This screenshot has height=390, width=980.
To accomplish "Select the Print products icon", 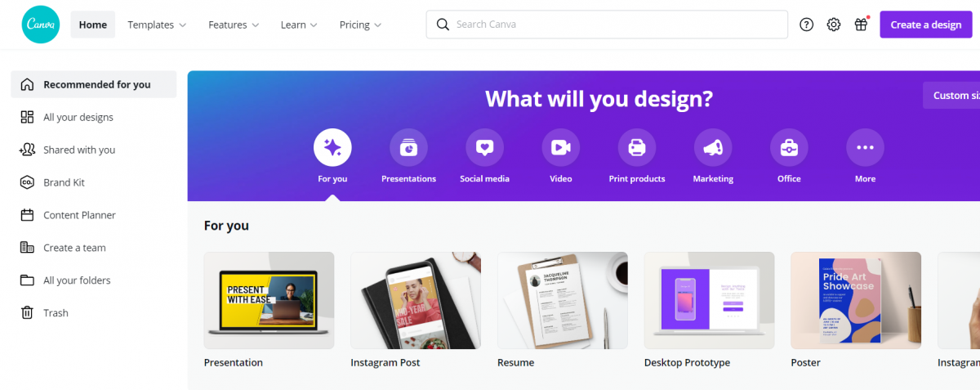I will point(637,148).
